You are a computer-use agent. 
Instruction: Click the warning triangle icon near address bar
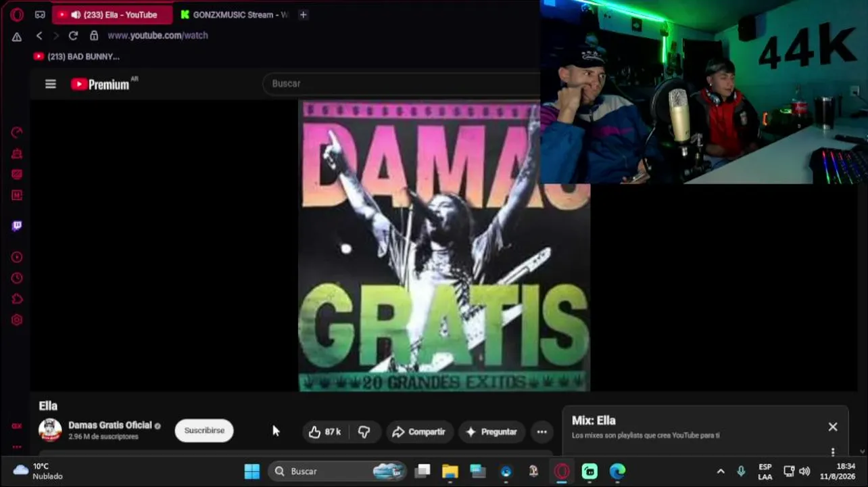point(17,37)
